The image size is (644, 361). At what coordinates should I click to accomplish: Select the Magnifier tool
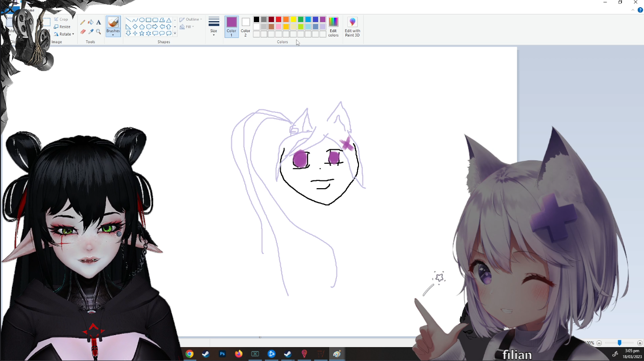(x=98, y=32)
